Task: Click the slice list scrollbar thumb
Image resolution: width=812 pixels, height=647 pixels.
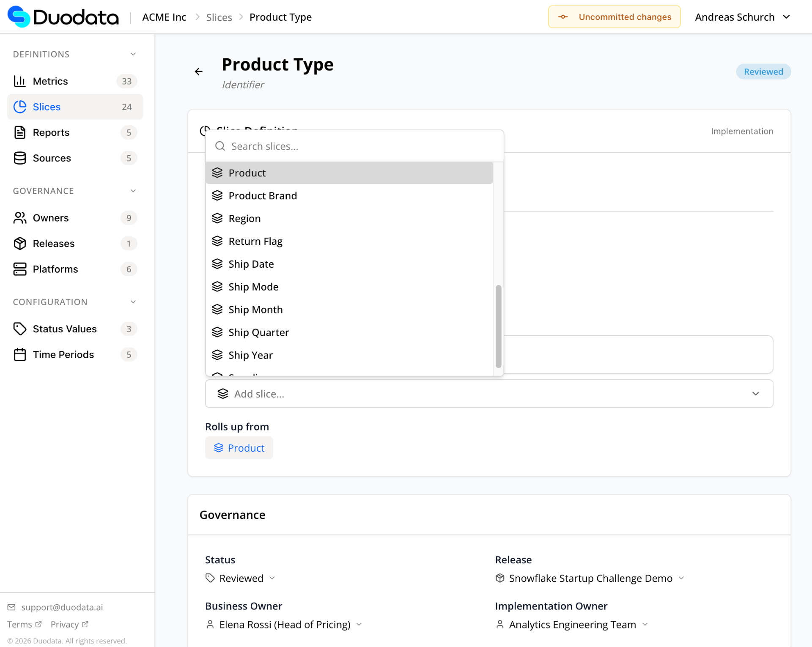Action: (x=498, y=326)
